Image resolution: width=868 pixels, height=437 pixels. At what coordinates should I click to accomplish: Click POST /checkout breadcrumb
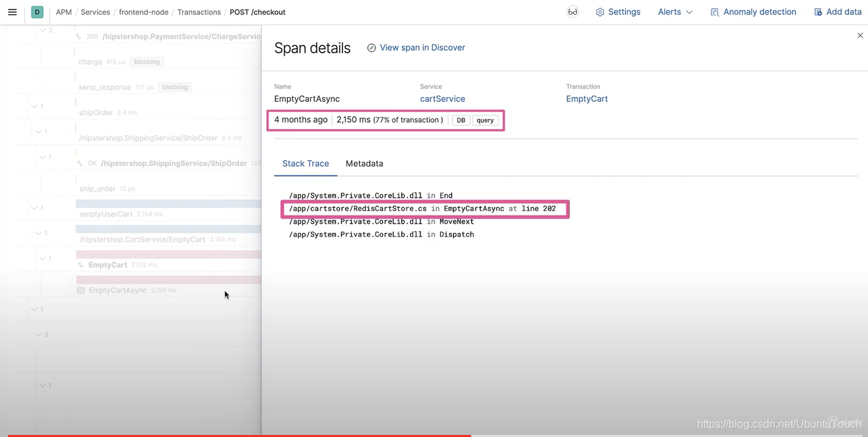[x=257, y=12]
